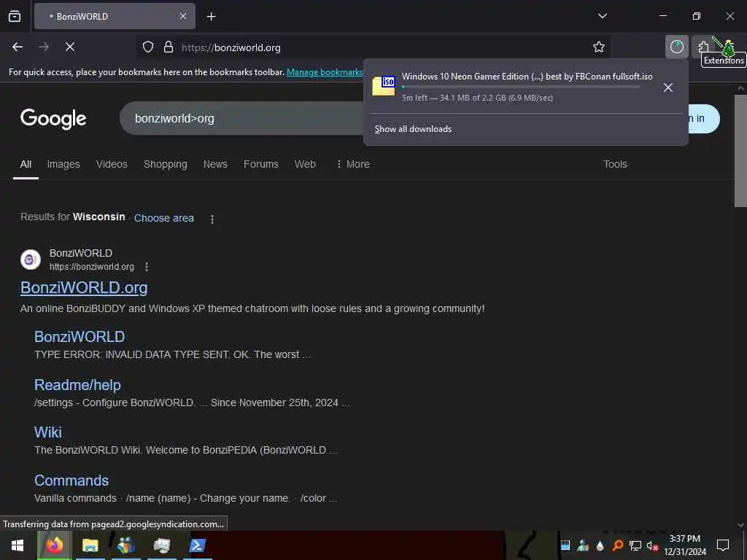Open location options three-dot menu
Viewport: 747px width, 560px height.
tap(212, 219)
